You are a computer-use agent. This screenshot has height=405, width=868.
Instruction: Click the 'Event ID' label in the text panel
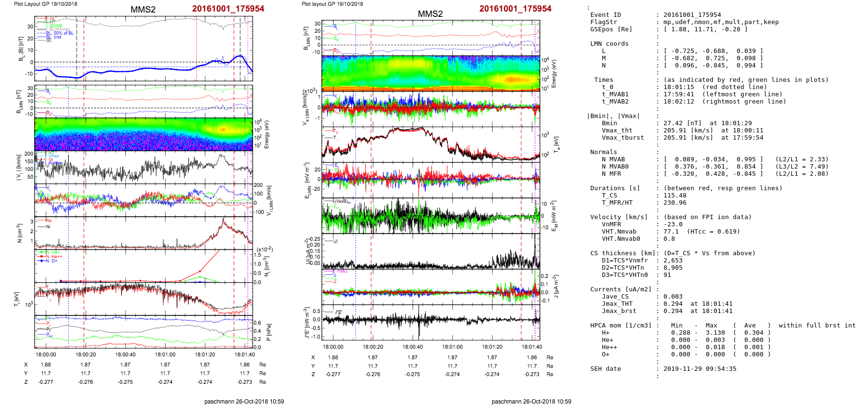click(x=605, y=15)
